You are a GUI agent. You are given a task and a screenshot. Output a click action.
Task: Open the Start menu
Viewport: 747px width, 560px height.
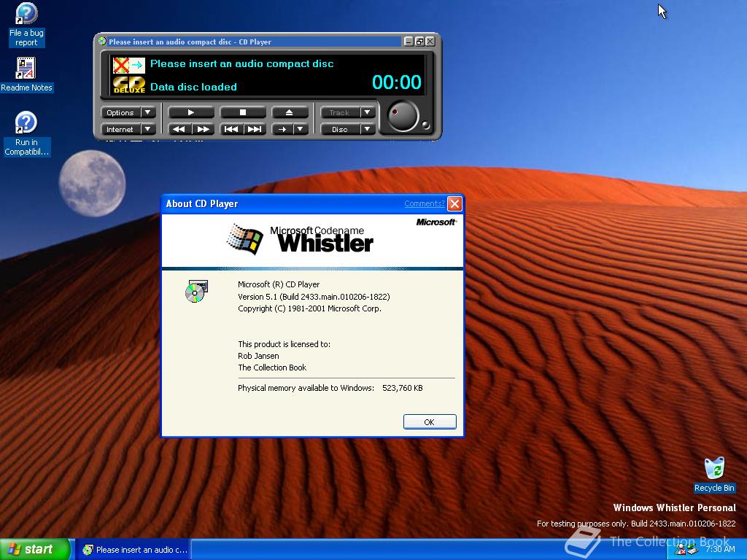pos(35,550)
